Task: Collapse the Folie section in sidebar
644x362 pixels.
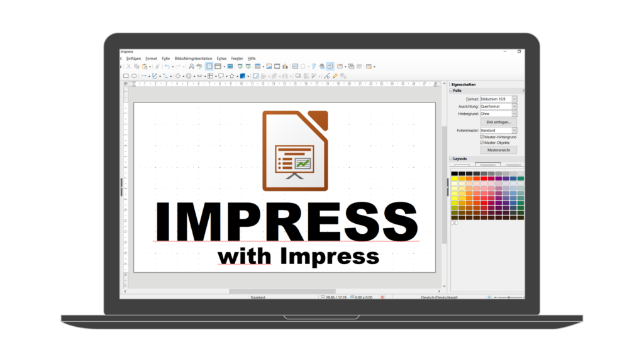Action: point(451,90)
